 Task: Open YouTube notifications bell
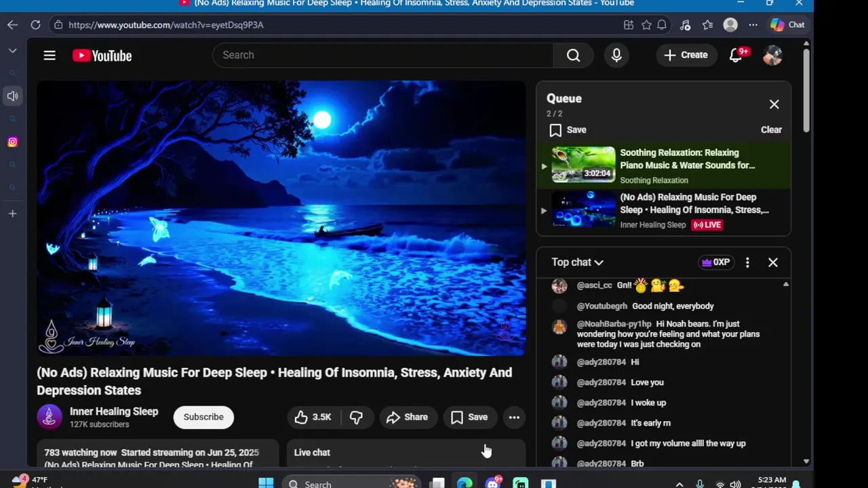[x=736, y=56]
